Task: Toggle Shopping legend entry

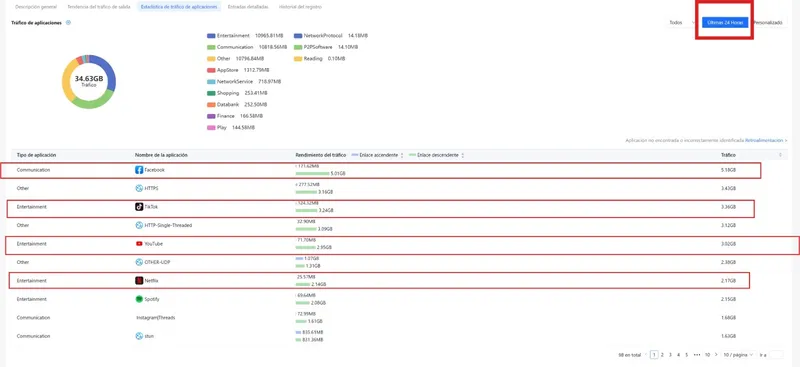Action: (237, 93)
